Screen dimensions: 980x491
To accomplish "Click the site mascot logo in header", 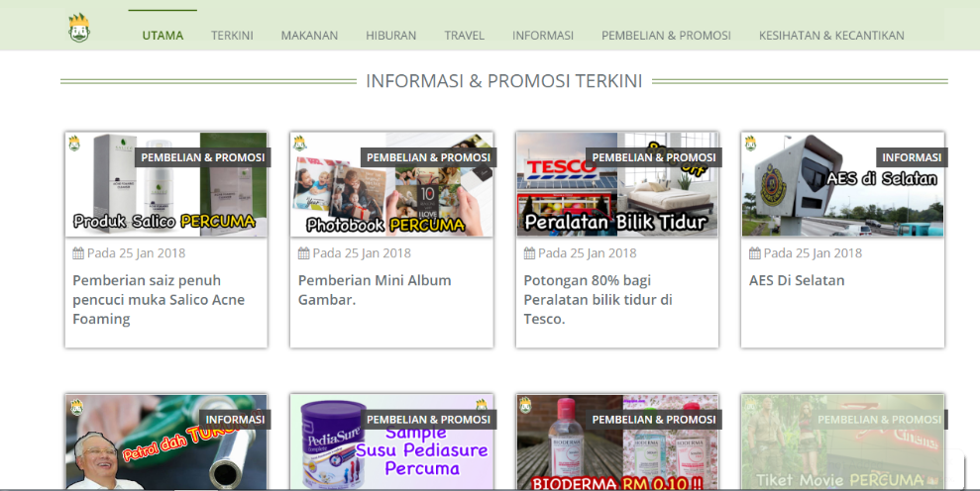I will point(78,28).
